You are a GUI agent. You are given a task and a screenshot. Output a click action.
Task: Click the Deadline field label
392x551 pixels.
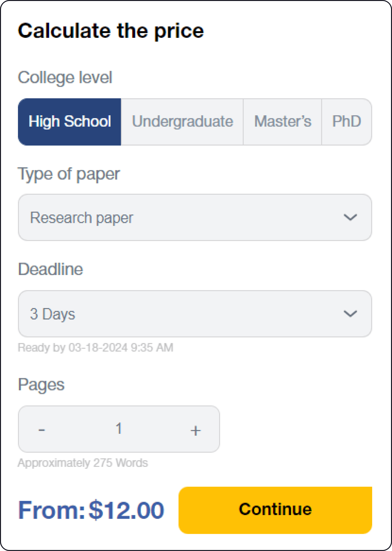pyautogui.click(x=50, y=269)
